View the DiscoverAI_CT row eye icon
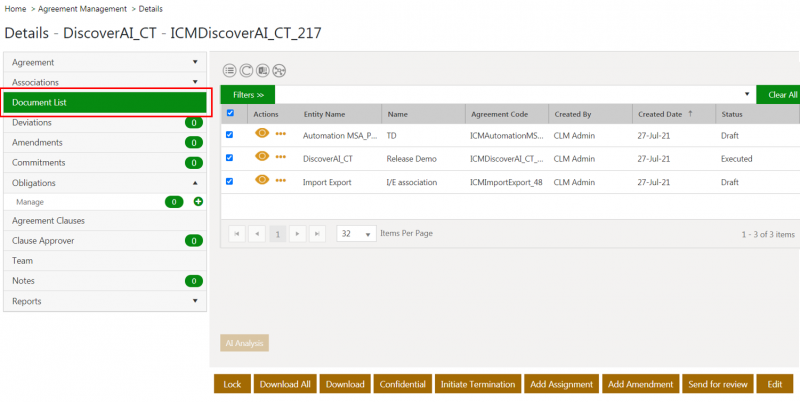The width and height of the screenshot is (800, 402). [x=262, y=156]
